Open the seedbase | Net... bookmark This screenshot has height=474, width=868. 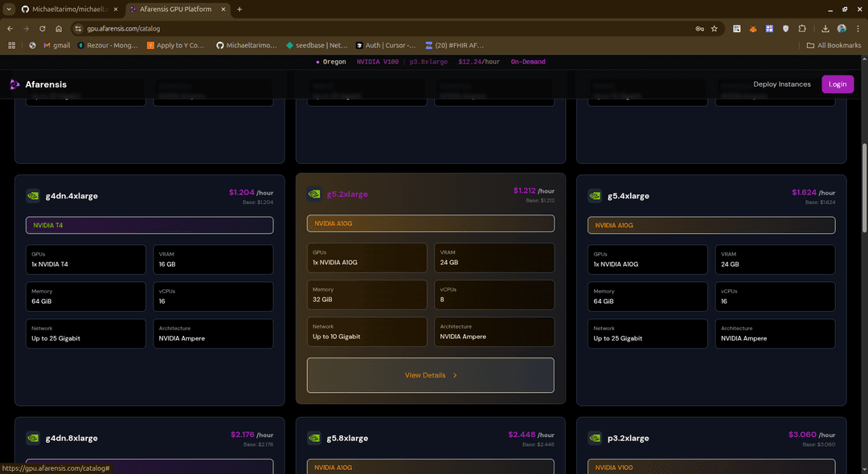point(313,45)
